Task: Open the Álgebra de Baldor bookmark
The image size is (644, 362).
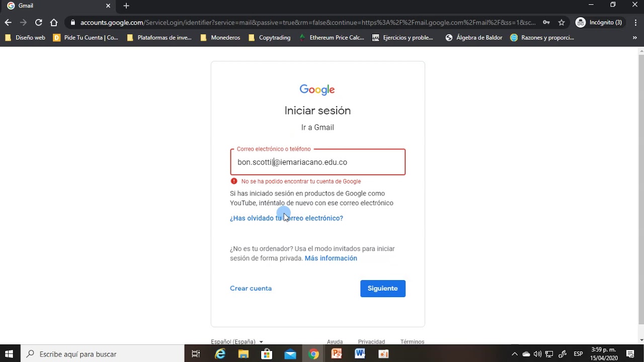Action: click(x=474, y=38)
